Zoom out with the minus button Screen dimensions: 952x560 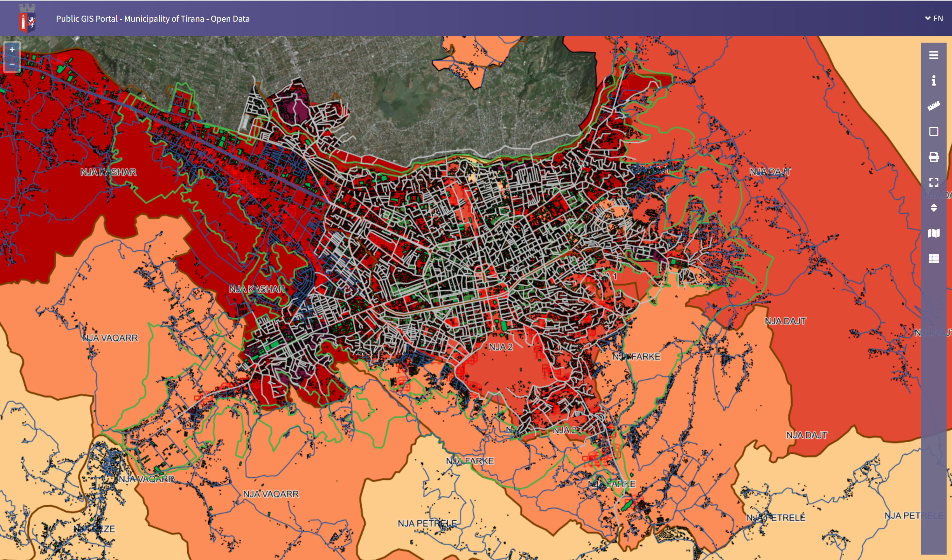(x=12, y=64)
